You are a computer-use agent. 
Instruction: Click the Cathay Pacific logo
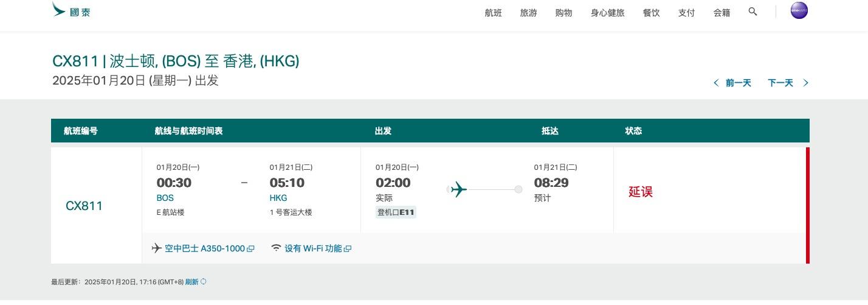coord(71,11)
